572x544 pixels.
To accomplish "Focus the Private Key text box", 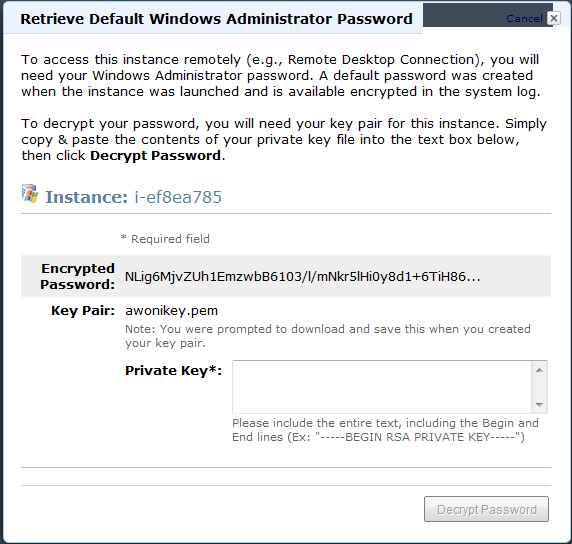I will click(x=382, y=387).
